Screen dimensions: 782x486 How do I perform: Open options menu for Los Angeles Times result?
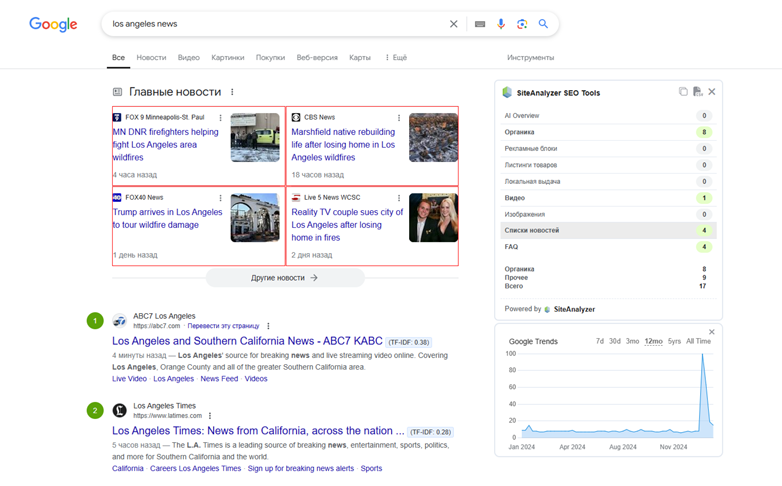(x=210, y=416)
